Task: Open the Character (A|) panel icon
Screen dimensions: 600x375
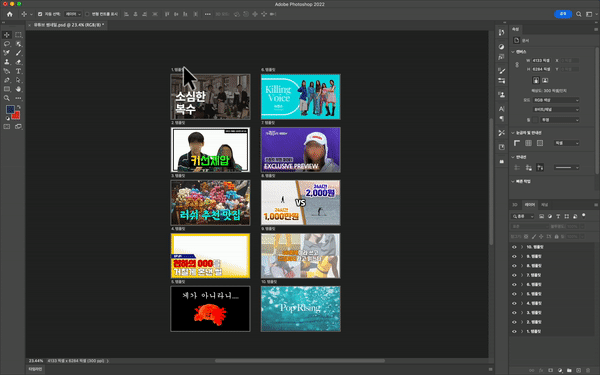Action: pyautogui.click(x=501, y=109)
